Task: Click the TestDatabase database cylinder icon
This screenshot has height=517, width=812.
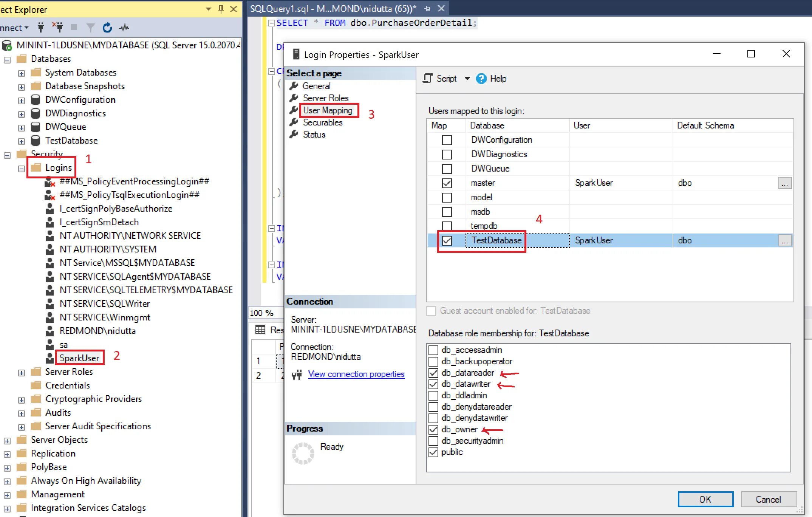Action: tap(36, 141)
